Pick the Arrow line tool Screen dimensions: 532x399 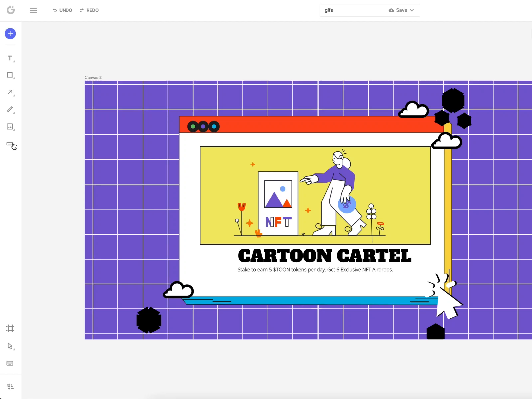(x=10, y=92)
